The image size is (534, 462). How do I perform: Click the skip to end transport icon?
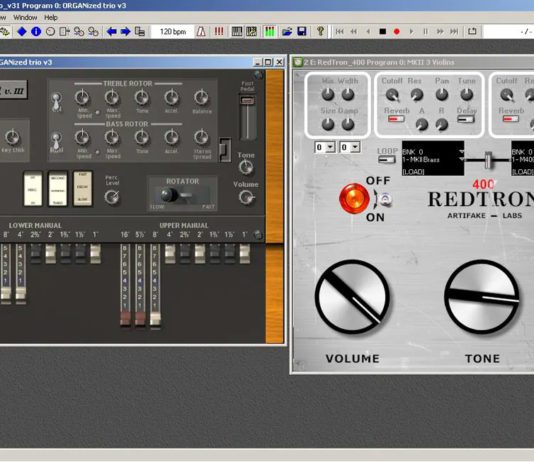coord(454,32)
